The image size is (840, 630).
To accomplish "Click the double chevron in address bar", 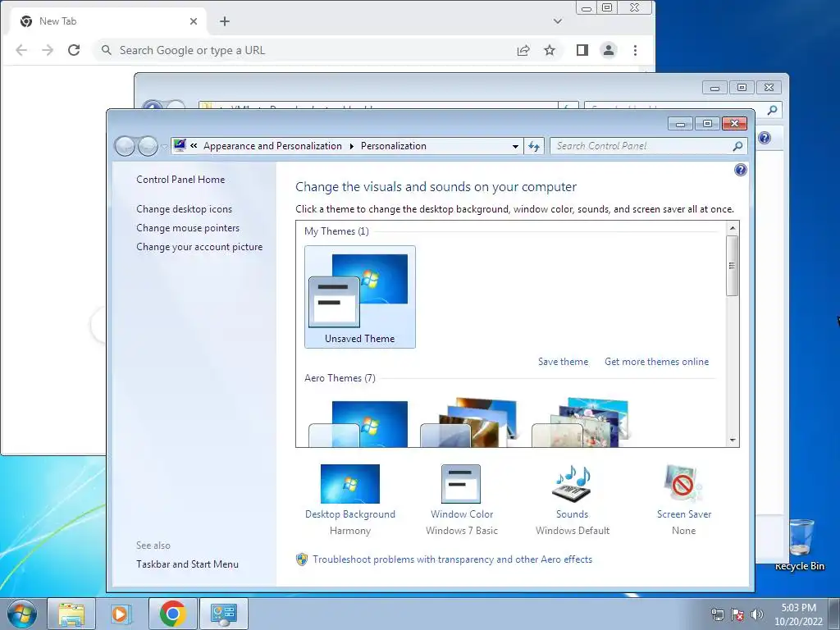I will coord(194,145).
